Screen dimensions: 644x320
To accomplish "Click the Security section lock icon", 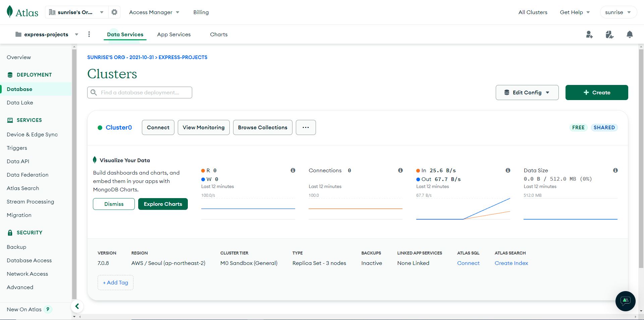I will click(10, 233).
